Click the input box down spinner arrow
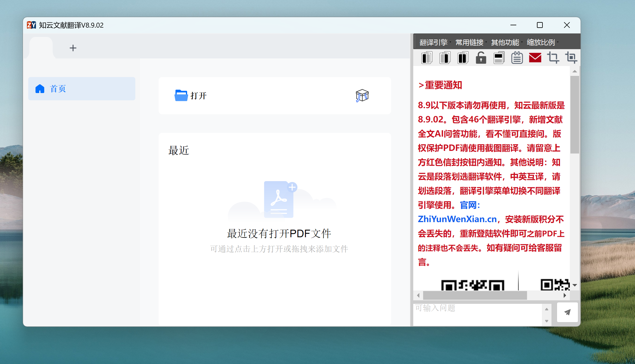635x364 pixels. pyautogui.click(x=547, y=321)
